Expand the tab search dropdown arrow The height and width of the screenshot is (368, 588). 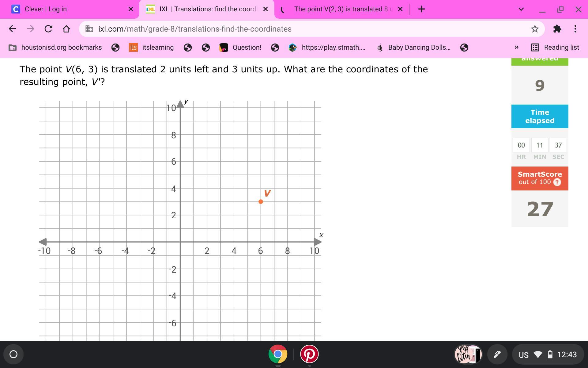pyautogui.click(x=521, y=9)
